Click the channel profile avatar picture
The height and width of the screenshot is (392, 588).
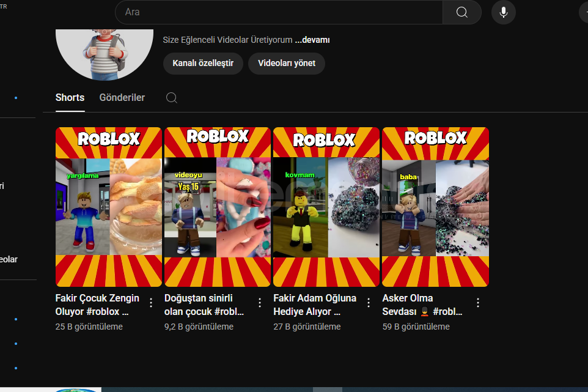[105, 54]
